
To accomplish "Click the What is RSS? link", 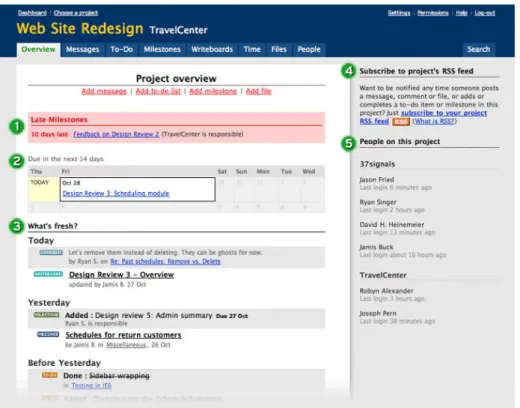I will point(435,121).
